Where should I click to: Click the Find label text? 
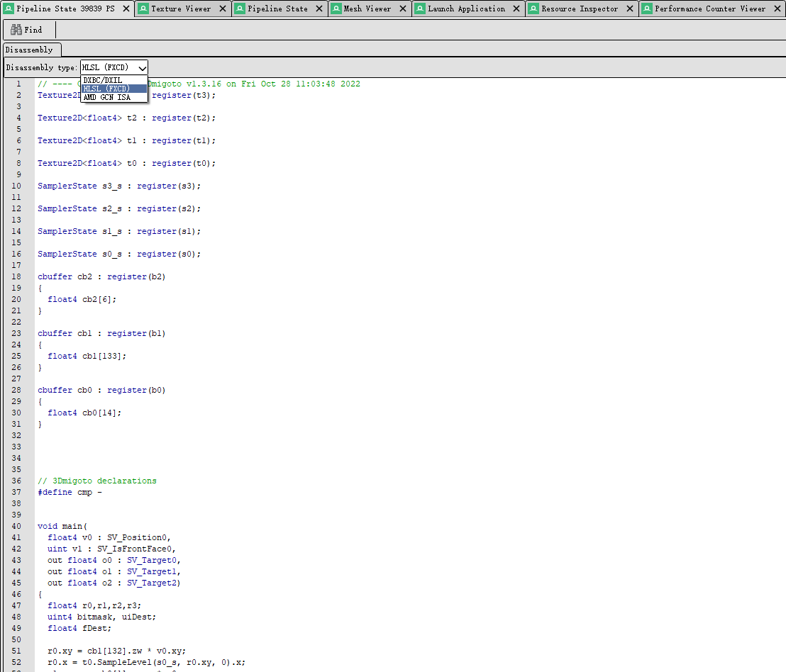(33, 30)
